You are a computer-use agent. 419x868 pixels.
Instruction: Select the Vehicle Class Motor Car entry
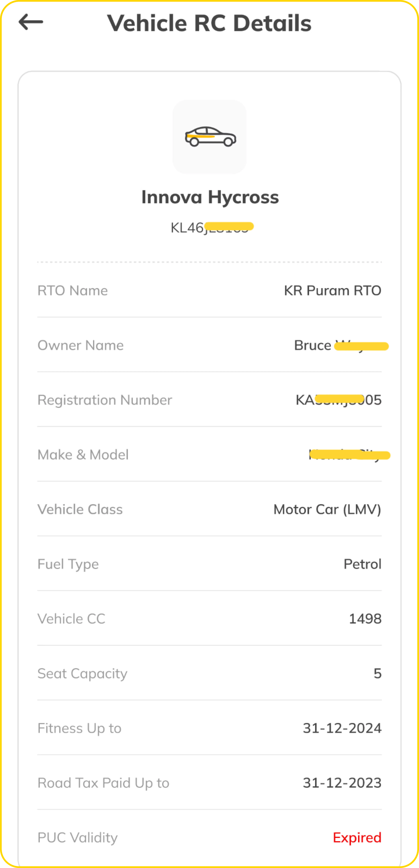(327, 510)
